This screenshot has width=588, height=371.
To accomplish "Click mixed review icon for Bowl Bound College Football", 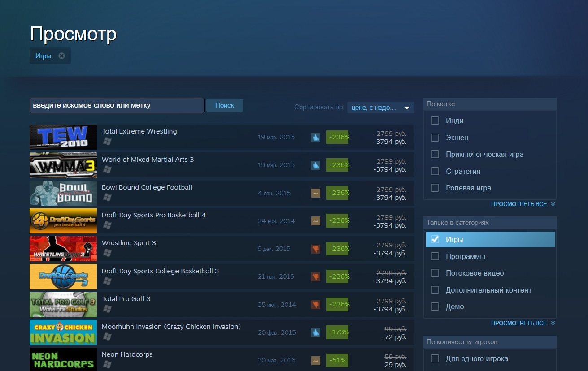I will (x=316, y=193).
